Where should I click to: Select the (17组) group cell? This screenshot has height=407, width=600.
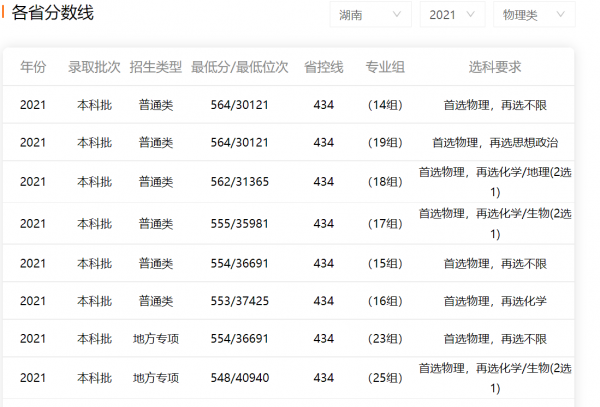pos(385,224)
